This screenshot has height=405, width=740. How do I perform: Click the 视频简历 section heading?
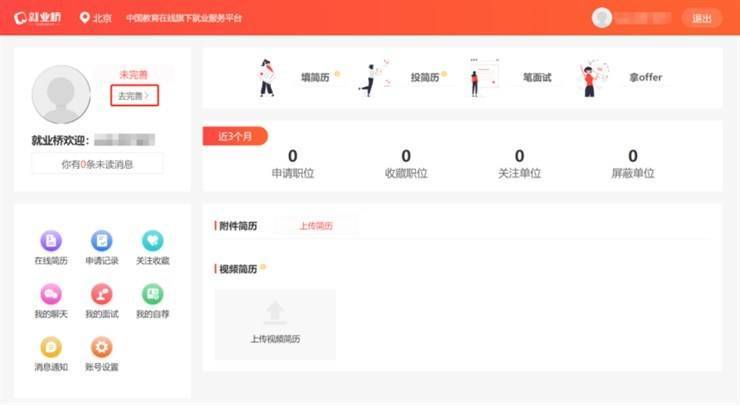[238, 269]
